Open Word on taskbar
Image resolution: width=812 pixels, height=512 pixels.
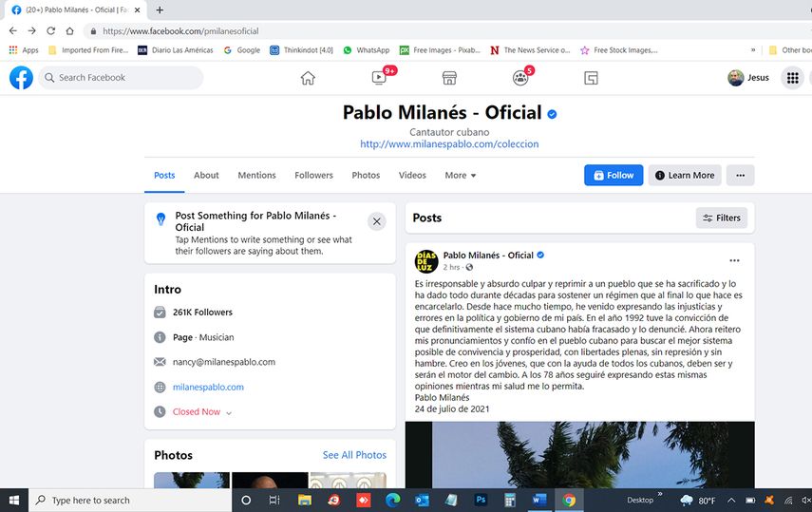click(539, 500)
